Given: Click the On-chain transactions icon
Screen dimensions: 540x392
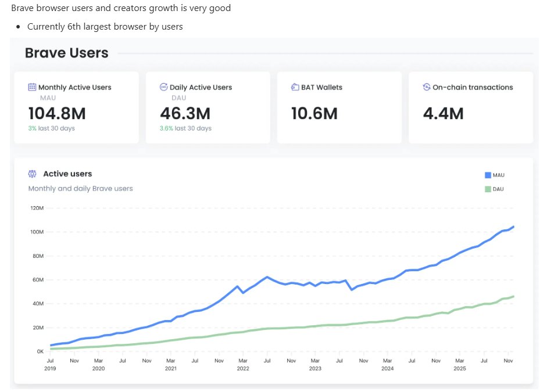Looking at the screenshot, I should [x=427, y=87].
